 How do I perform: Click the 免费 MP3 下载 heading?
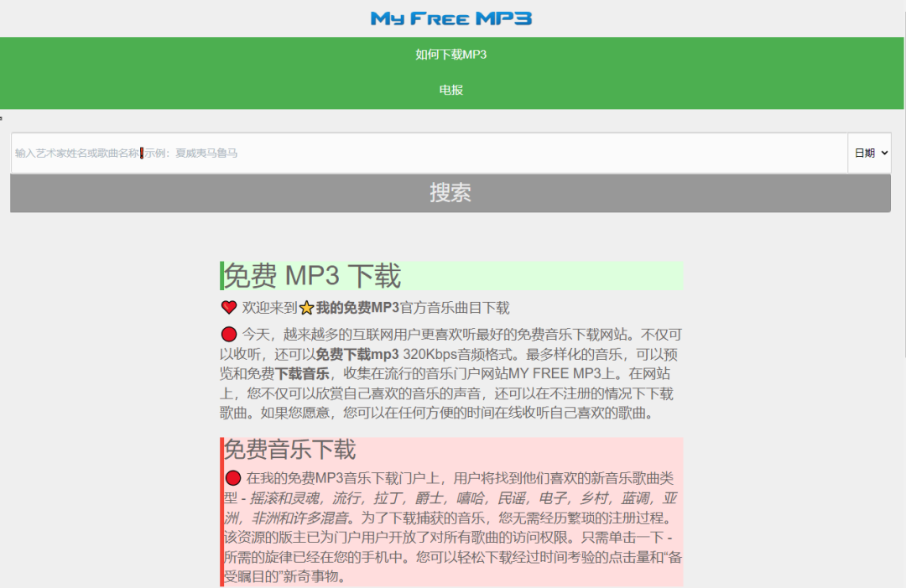[x=310, y=275]
